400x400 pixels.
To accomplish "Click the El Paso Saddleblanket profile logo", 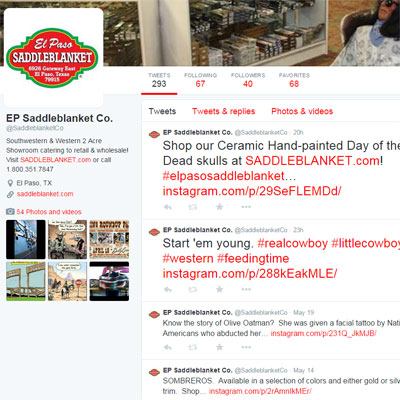I will [53, 57].
